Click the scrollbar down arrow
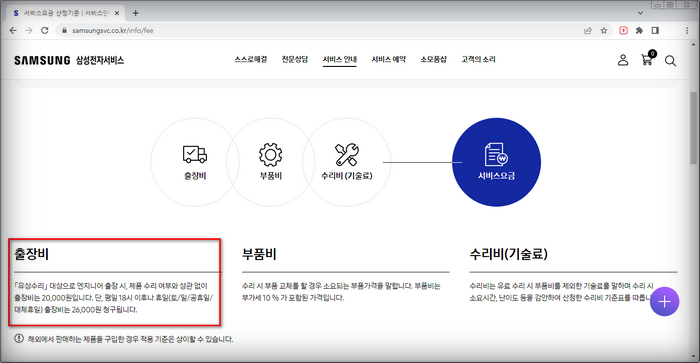Image resolution: width=700 pixels, height=363 pixels. 693,357
